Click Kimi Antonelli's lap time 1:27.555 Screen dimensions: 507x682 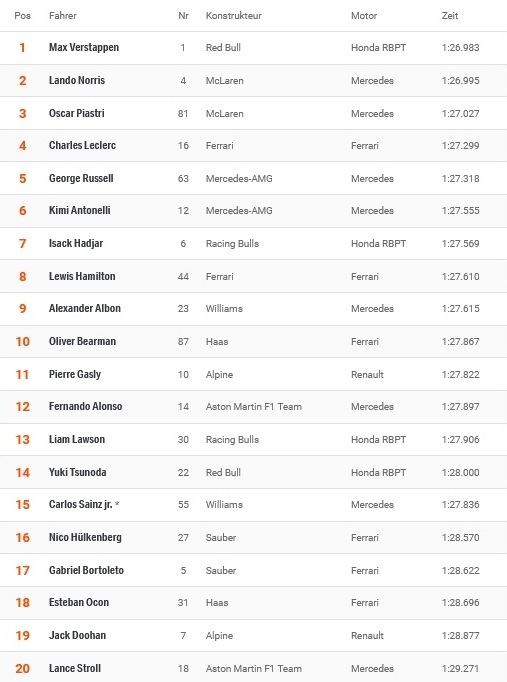[x=460, y=211]
